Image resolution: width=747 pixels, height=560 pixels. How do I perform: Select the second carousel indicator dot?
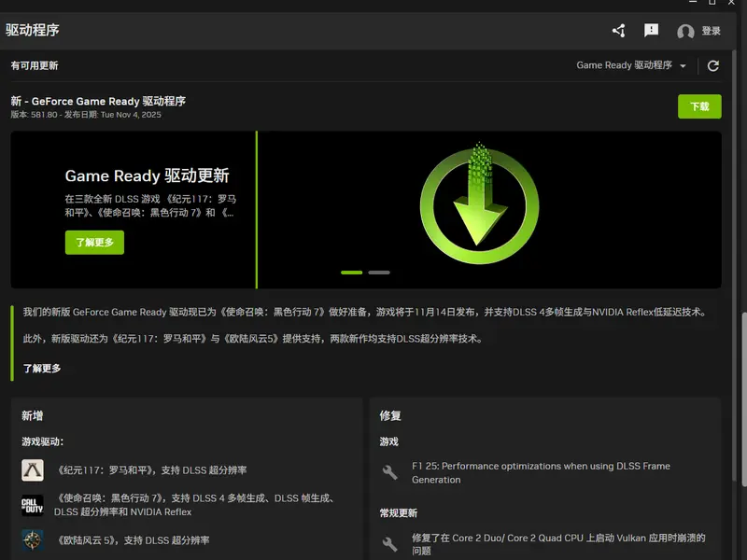tap(378, 272)
